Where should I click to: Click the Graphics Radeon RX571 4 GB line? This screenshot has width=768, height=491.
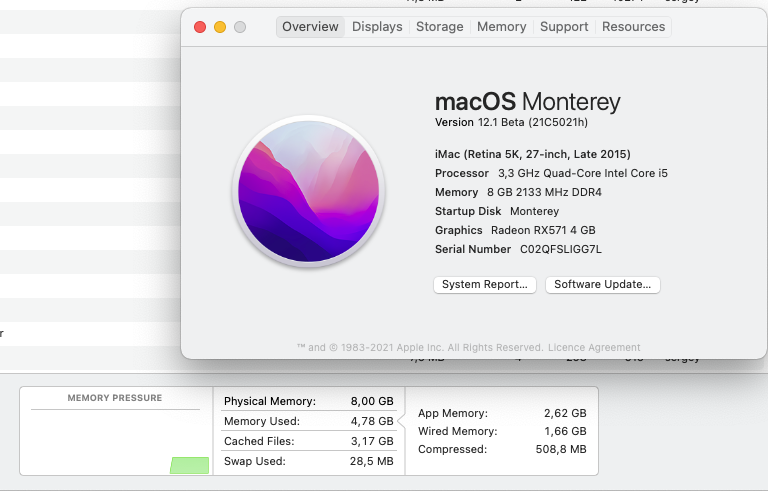coord(515,230)
